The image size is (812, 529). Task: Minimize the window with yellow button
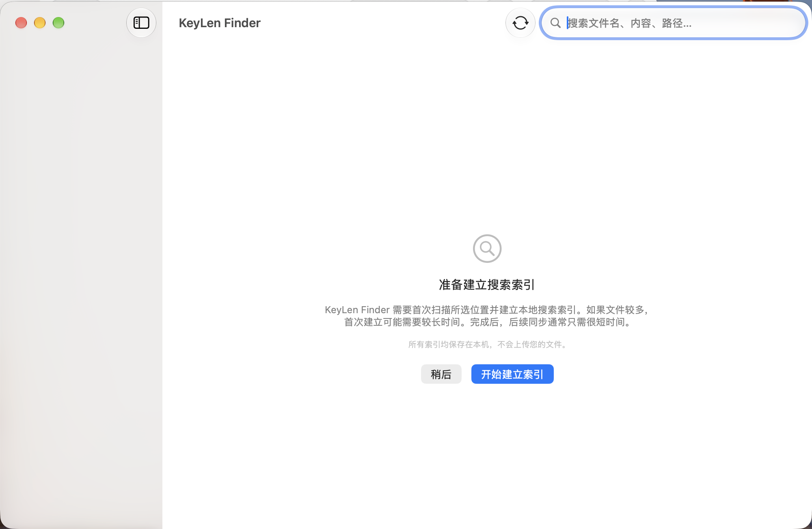coord(40,23)
